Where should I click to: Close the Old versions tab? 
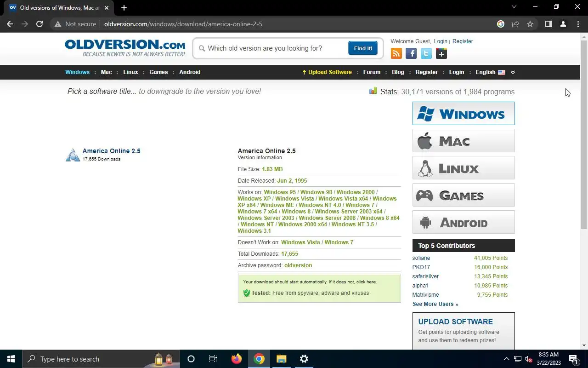(x=107, y=8)
